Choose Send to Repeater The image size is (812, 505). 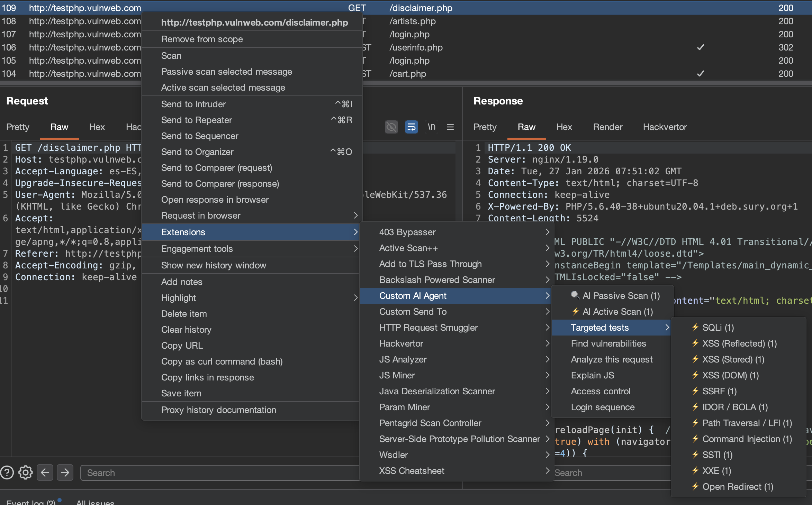(197, 120)
